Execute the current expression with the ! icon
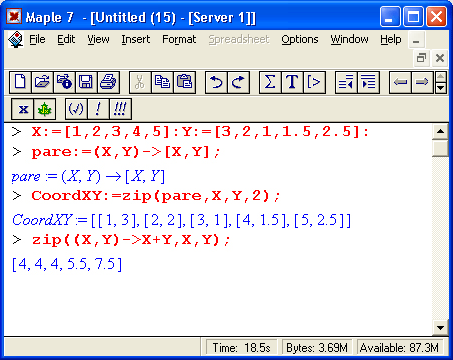Screen dimensions: 453x360 point(98,109)
